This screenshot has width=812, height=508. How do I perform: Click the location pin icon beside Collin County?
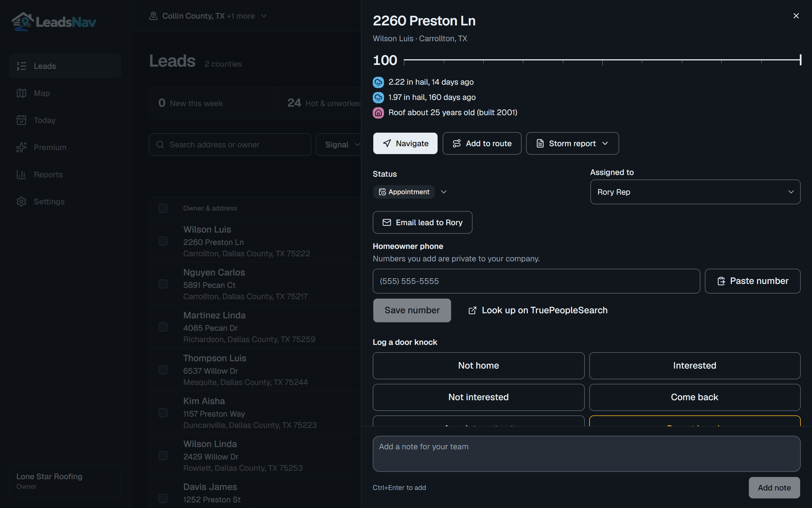[x=153, y=16]
